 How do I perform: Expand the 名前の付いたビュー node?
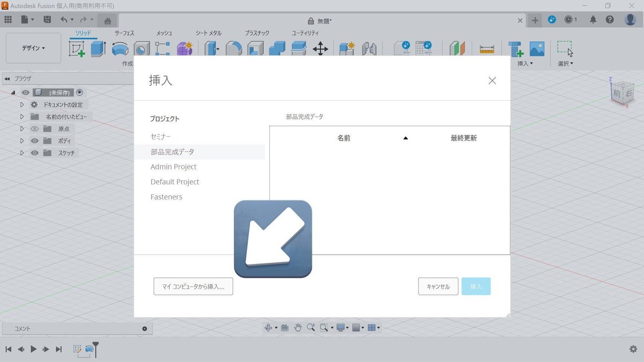[x=22, y=116]
